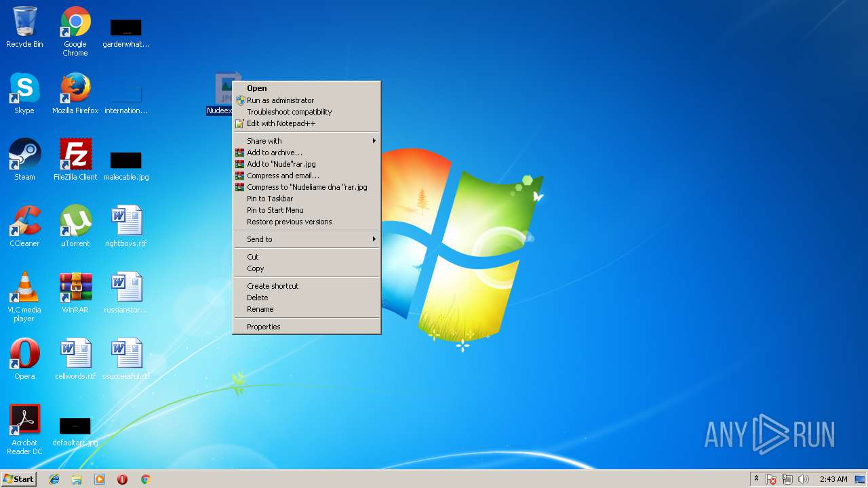Choose Pin to Taskbar
868x488 pixels.
click(307, 199)
